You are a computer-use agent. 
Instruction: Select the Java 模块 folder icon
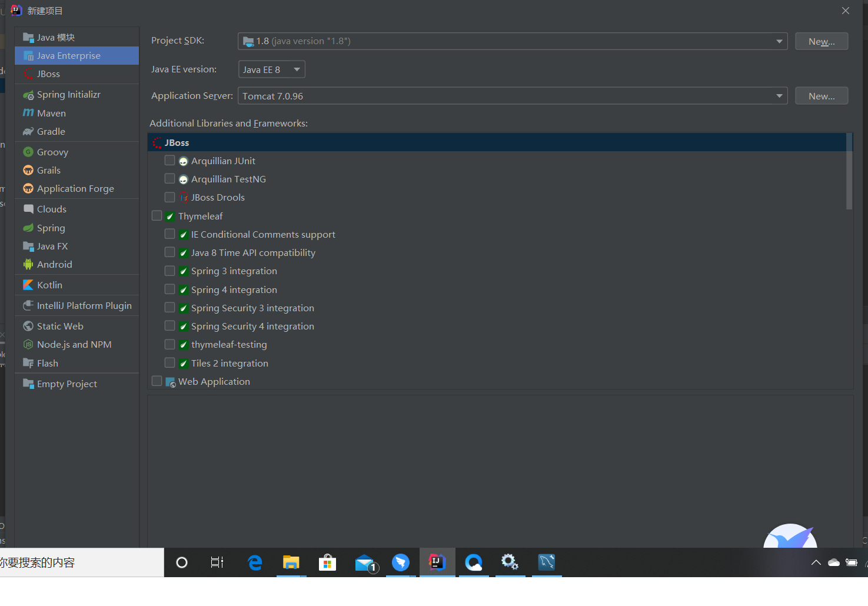pyautogui.click(x=28, y=37)
